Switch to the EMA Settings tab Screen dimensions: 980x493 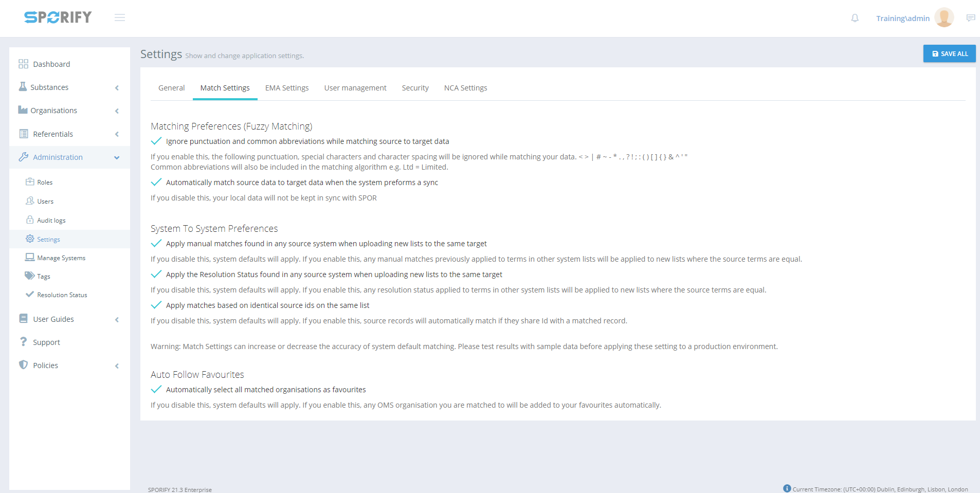pos(287,88)
